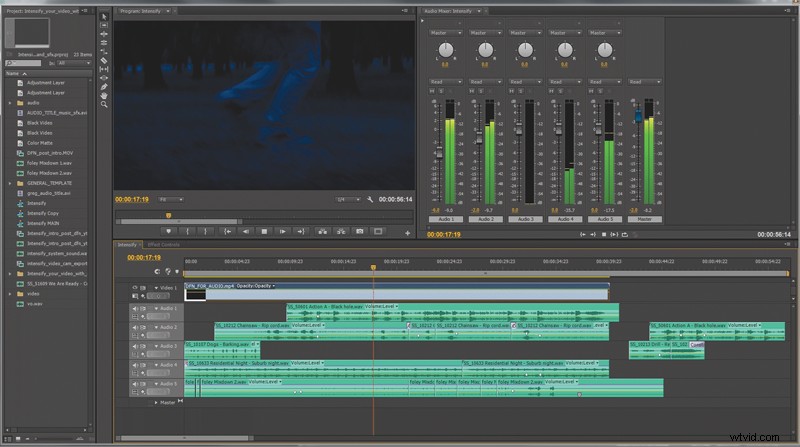Stop playback in Program monitor
The image size is (800, 447).
pos(264,232)
